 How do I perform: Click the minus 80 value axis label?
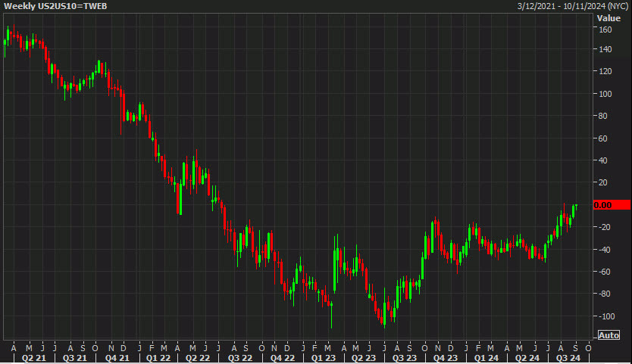(x=604, y=294)
